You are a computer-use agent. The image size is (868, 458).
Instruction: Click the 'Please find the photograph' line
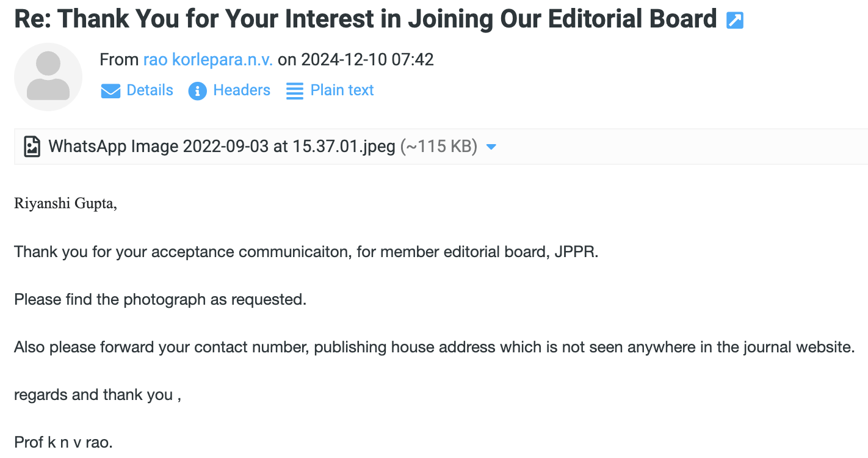(160, 299)
